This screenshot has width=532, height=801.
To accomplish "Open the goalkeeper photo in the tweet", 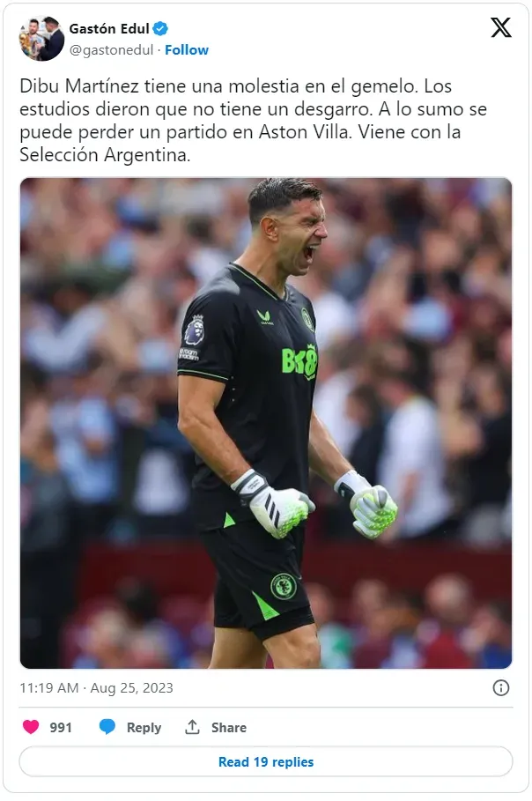I will tap(266, 423).
